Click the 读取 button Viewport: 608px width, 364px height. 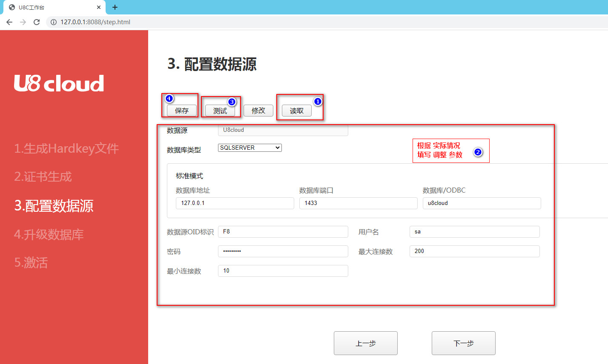pyautogui.click(x=297, y=111)
